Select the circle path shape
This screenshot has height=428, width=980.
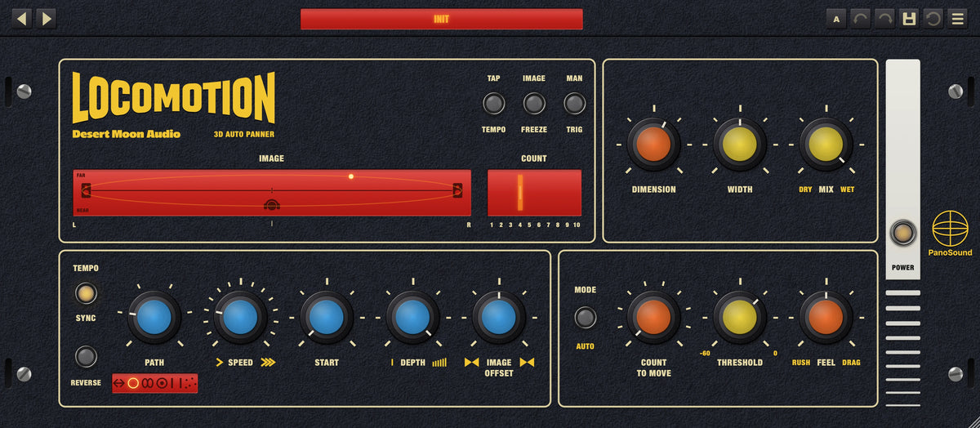click(x=133, y=383)
